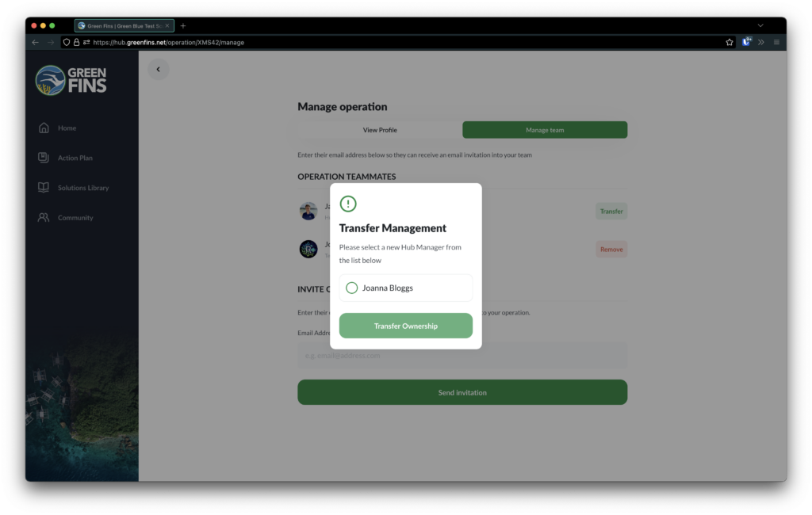
Task: Click the green exclamation icon in the dialog
Action: pos(348,204)
